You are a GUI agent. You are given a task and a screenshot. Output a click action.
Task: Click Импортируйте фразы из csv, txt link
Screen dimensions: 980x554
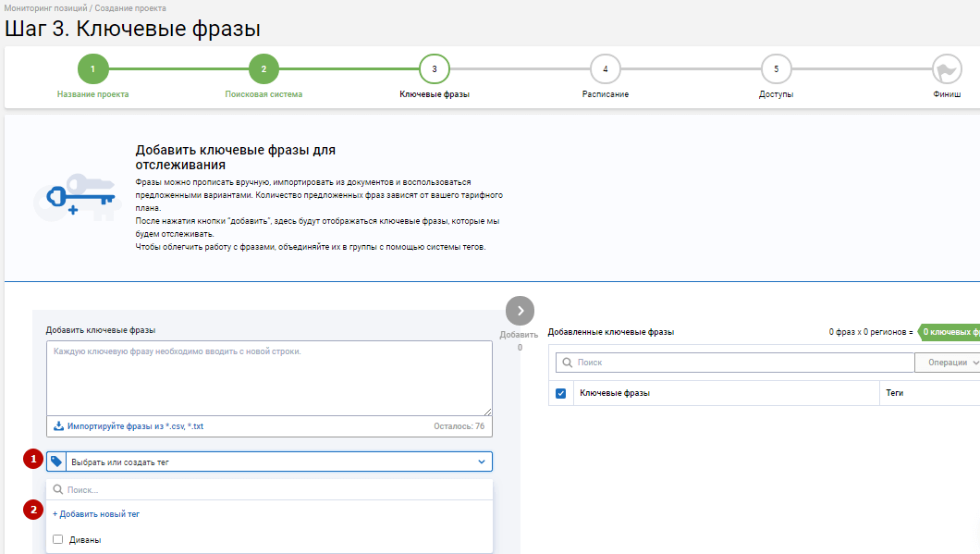click(x=134, y=426)
